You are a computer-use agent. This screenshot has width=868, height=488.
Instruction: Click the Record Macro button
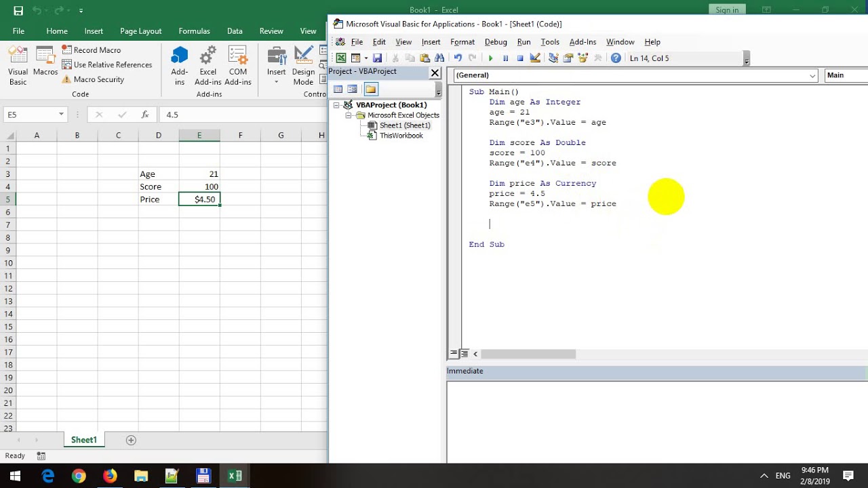coord(92,50)
